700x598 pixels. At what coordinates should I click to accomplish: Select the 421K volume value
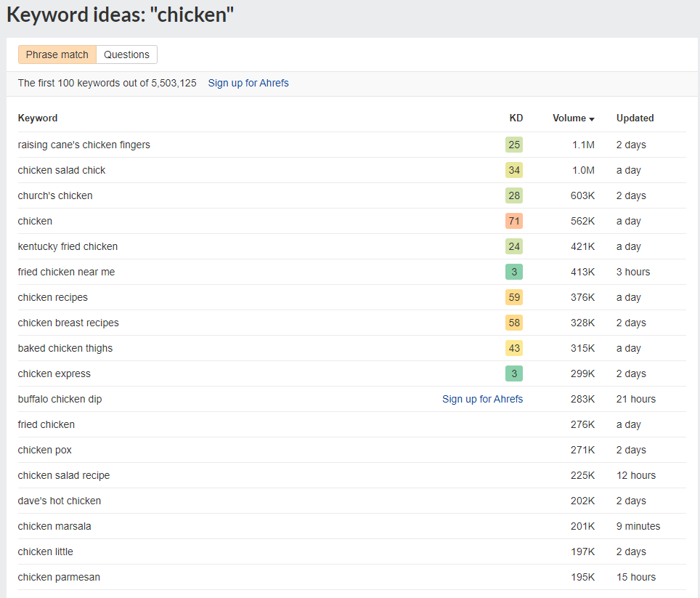[x=582, y=247]
